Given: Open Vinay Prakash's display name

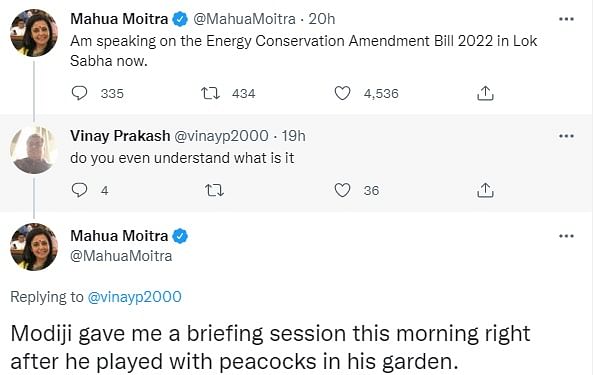Looking at the screenshot, I should point(120,136).
